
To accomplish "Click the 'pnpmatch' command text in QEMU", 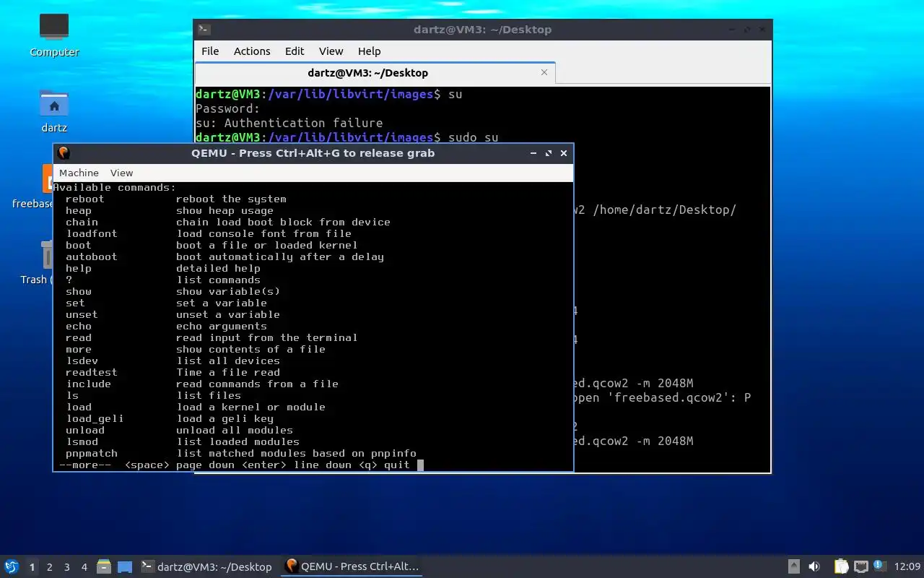I will (x=91, y=454).
